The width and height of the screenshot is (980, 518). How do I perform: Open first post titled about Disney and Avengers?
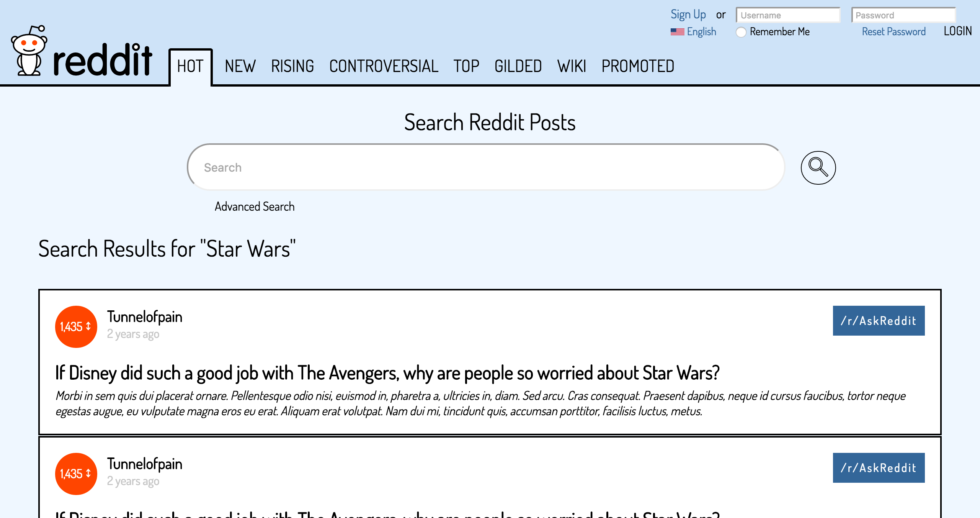387,373
